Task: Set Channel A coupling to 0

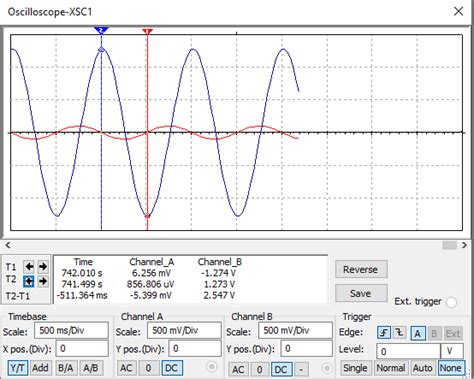Action: [x=148, y=368]
